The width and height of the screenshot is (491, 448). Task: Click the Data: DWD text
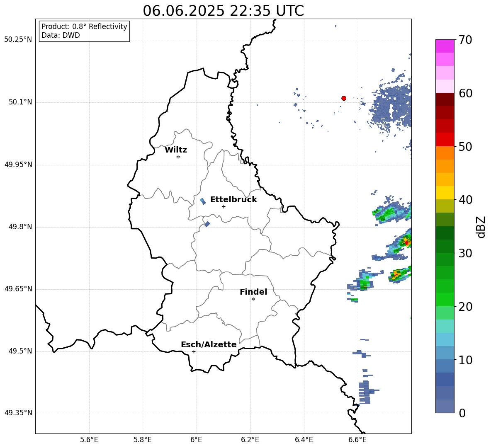(x=61, y=35)
